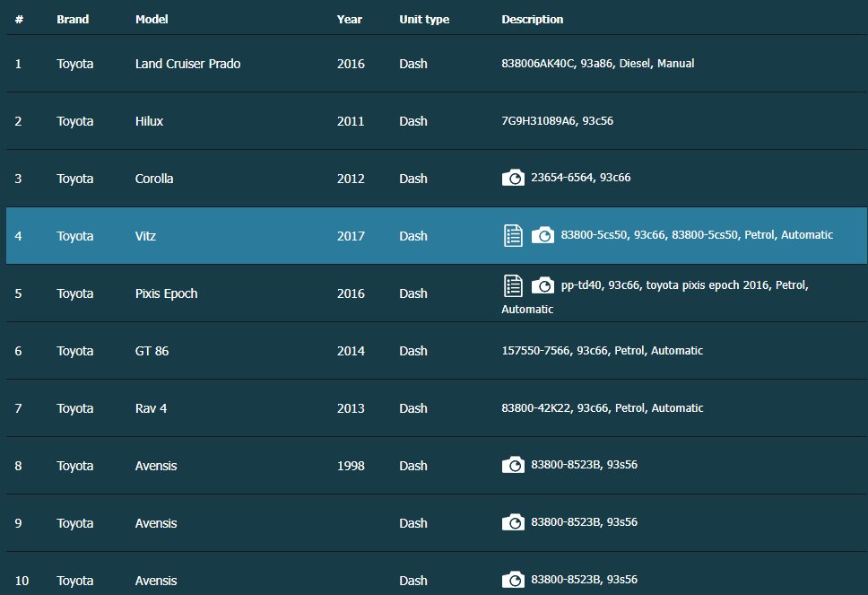
Task: Click description 157550-7566, 93c66, Petrol, Automatic
Action: click(603, 351)
